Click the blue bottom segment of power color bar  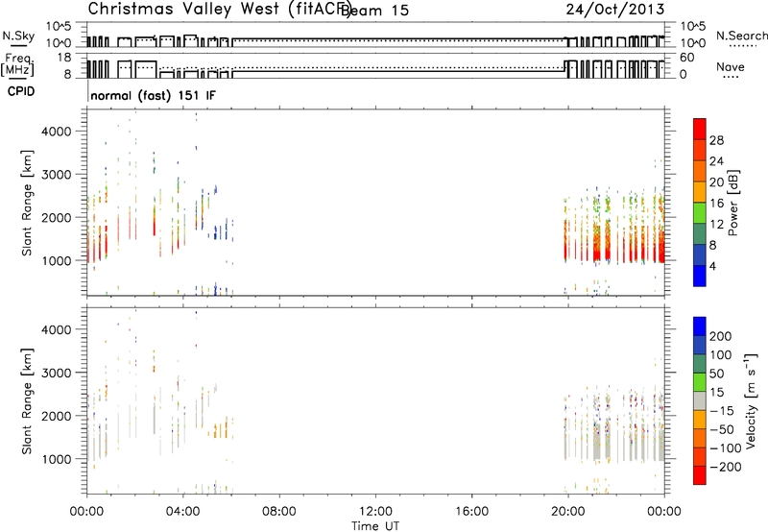(700, 276)
